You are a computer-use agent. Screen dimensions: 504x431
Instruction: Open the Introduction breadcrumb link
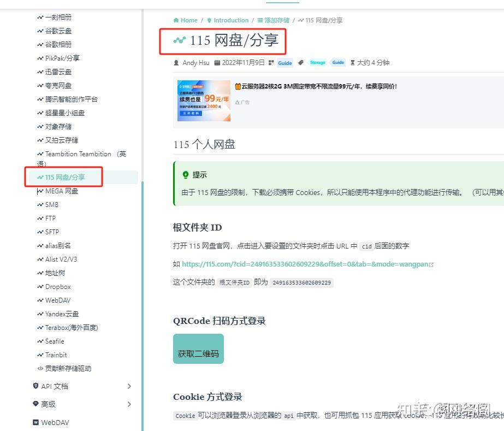[230, 20]
